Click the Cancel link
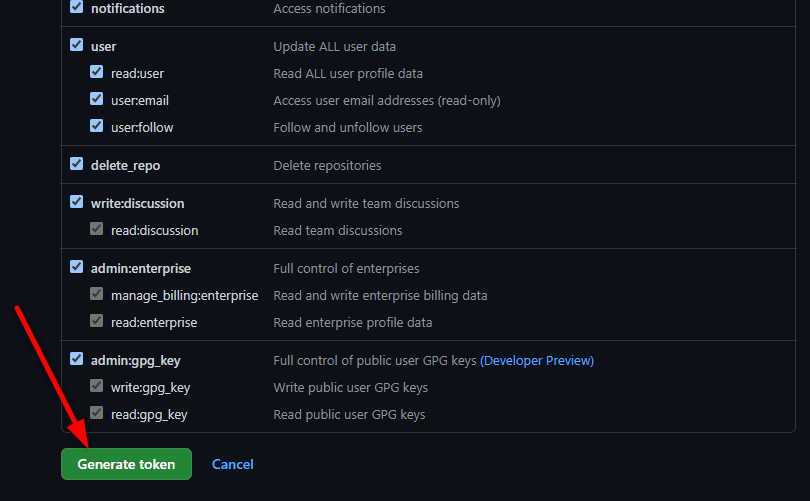 [233, 464]
